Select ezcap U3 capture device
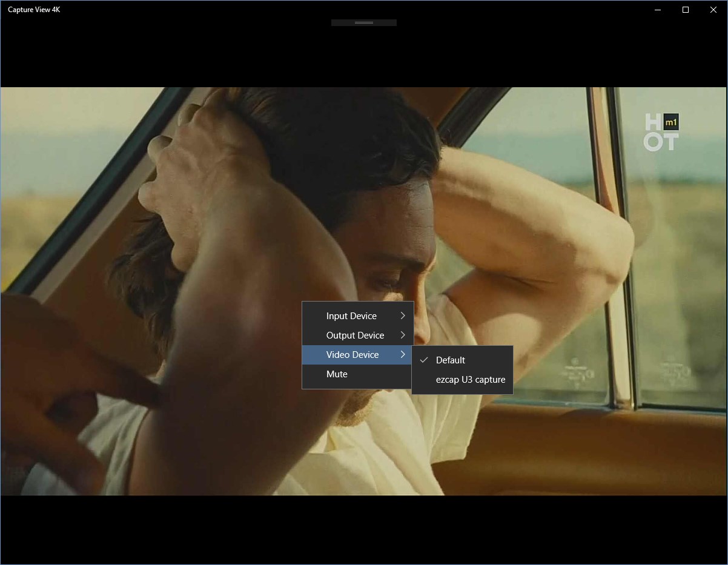The image size is (728, 565). [x=462, y=380]
